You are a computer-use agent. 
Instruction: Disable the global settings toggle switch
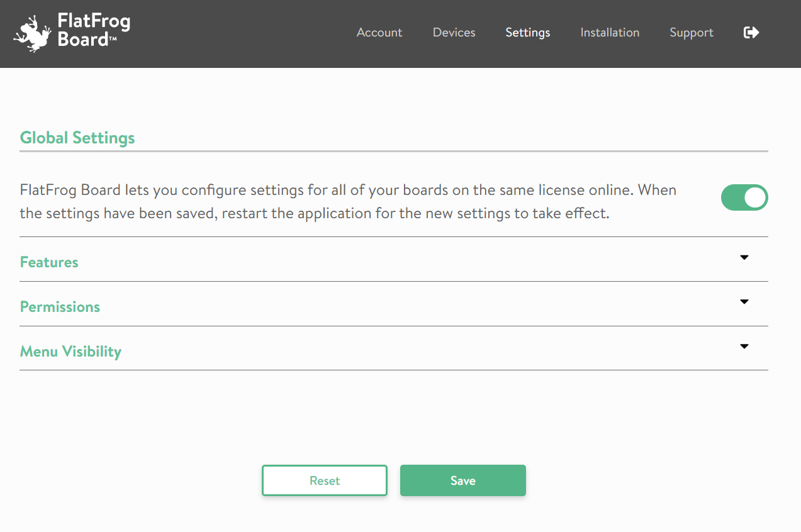[x=744, y=197]
